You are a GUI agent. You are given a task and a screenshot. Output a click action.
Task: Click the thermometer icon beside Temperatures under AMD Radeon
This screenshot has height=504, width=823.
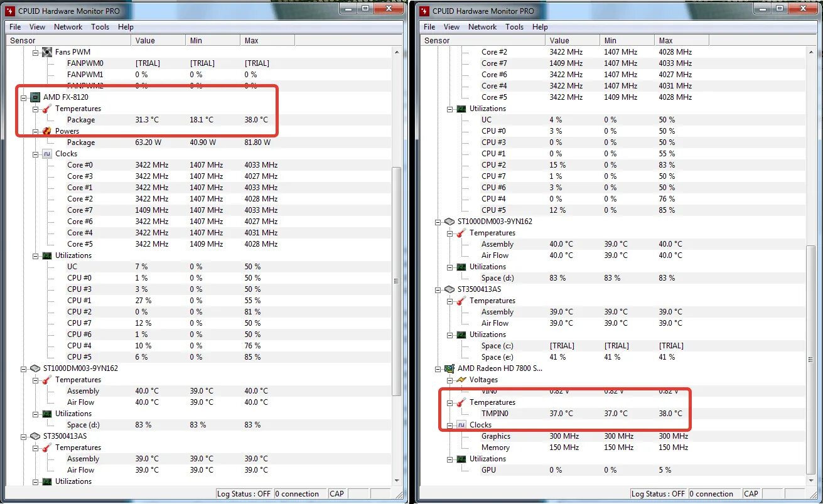tap(461, 402)
